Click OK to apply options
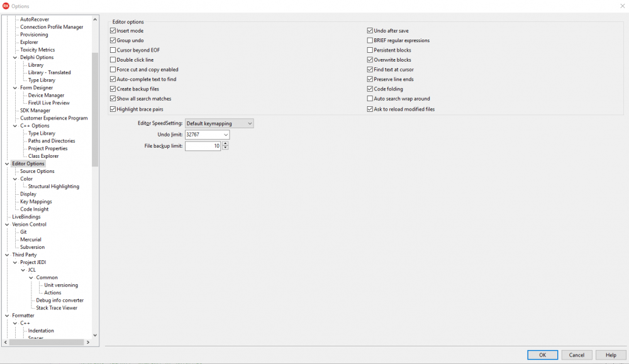This screenshot has width=629, height=364. click(x=542, y=355)
